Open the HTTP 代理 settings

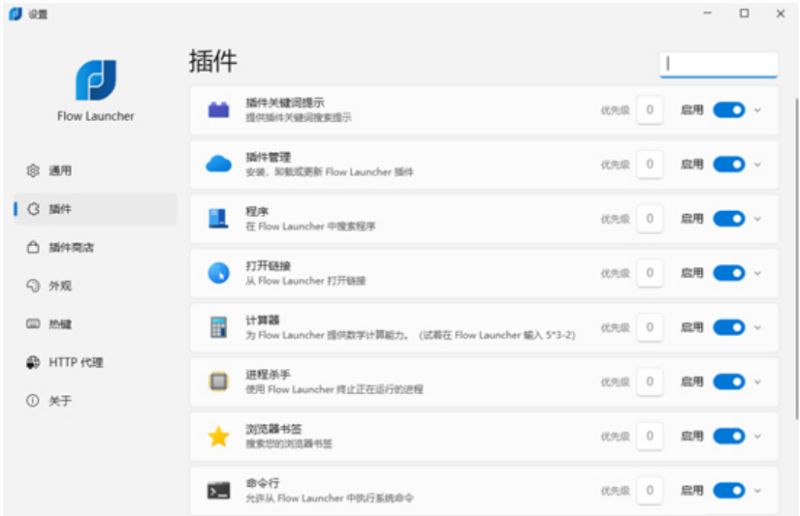[x=75, y=362]
